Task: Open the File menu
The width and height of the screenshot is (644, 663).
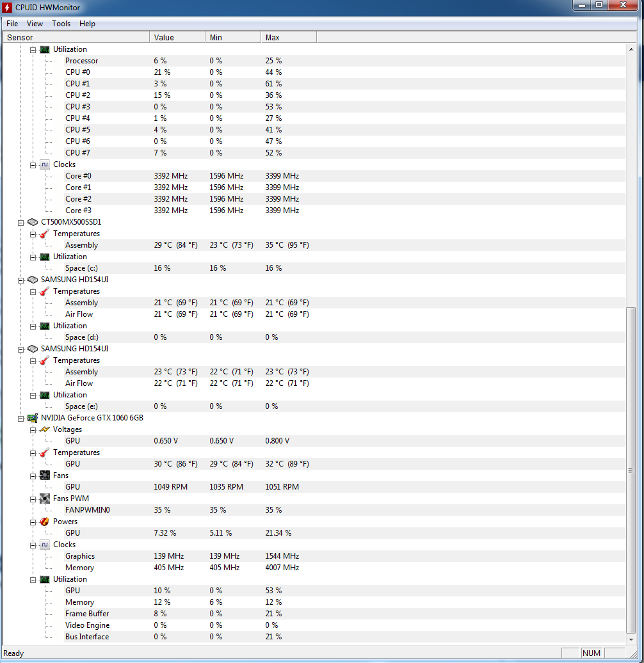Action: [12, 24]
